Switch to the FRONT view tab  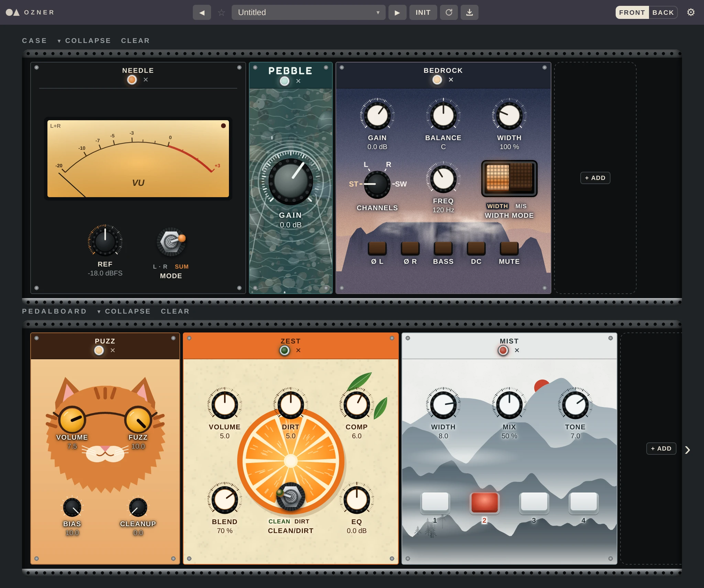pyautogui.click(x=632, y=12)
